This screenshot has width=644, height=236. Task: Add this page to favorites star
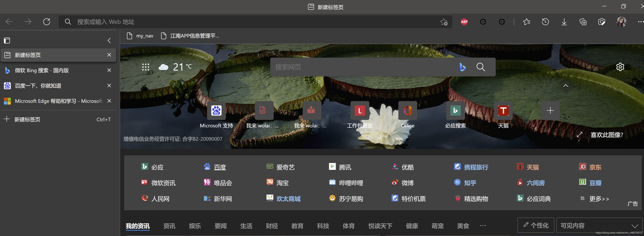tap(444, 22)
